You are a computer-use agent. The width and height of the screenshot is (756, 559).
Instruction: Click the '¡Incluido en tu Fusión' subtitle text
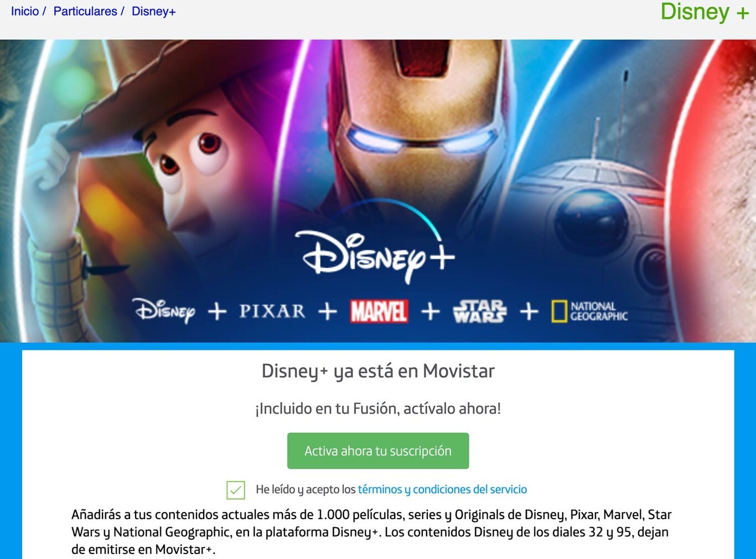(378, 408)
